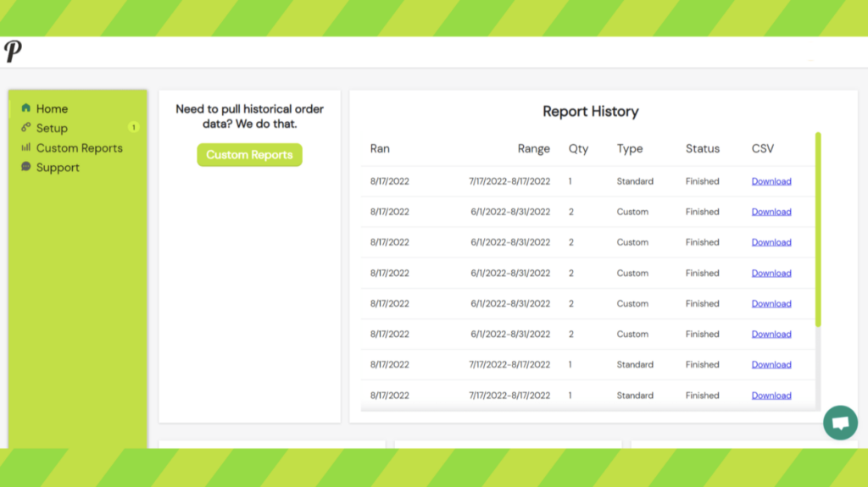The image size is (868, 487).
Task: Click the Setup link icon in sidebar
Action: [x=26, y=127]
